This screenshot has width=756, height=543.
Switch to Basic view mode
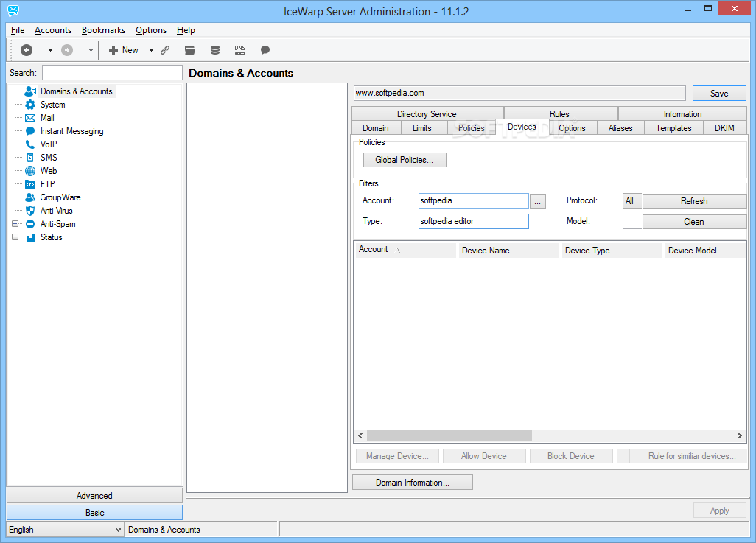coord(94,512)
